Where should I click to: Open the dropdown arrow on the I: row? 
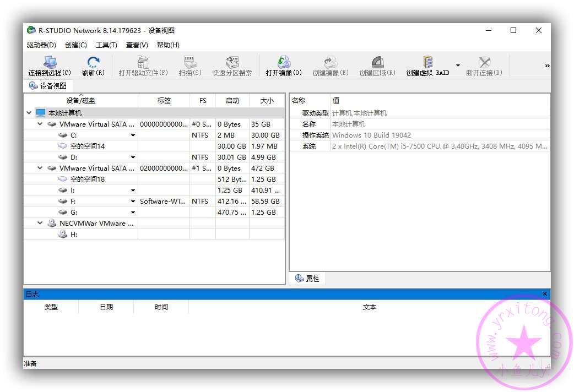point(133,190)
